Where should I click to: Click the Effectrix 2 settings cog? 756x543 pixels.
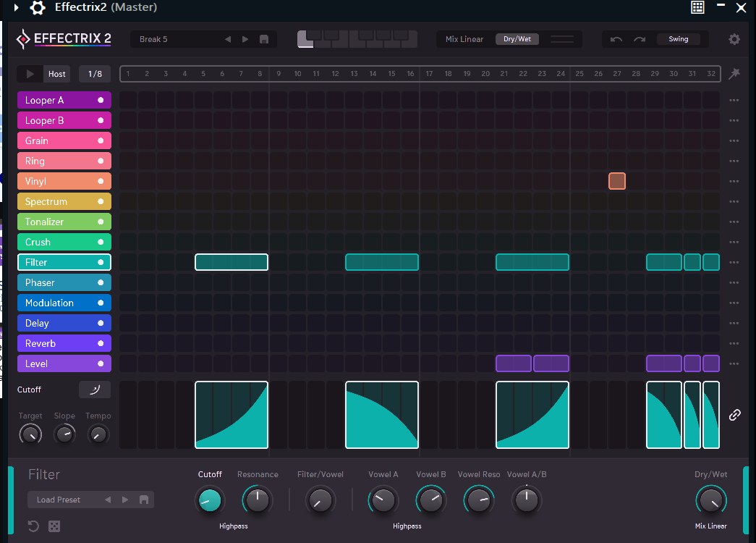tap(734, 39)
